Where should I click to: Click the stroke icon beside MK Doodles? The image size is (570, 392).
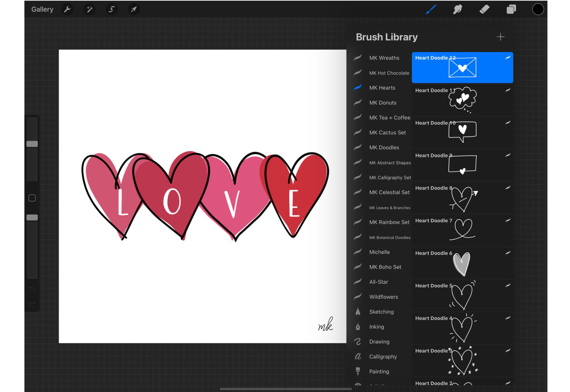coord(358,147)
